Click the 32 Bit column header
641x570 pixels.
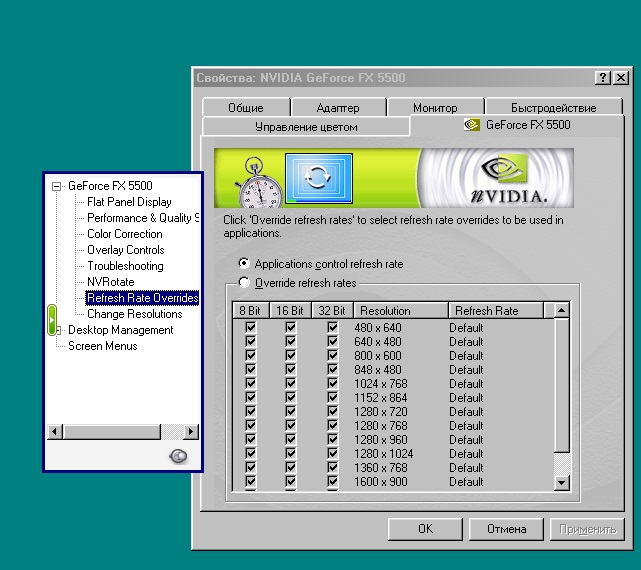[x=332, y=310]
